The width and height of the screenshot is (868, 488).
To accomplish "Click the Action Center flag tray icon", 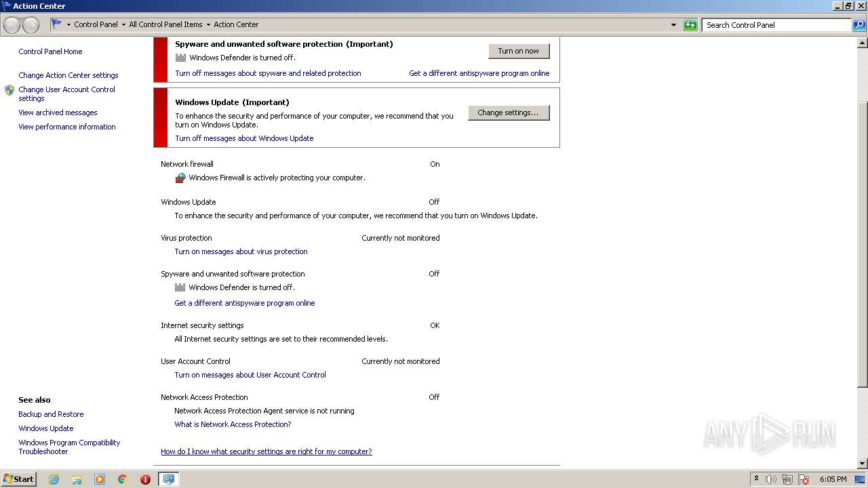I will (x=804, y=479).
